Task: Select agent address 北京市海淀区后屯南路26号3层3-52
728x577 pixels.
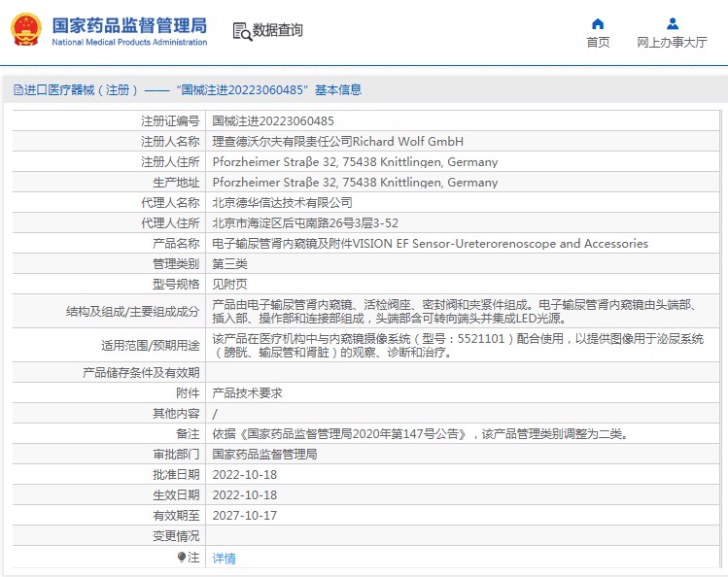Action: (x=305, y=223)
